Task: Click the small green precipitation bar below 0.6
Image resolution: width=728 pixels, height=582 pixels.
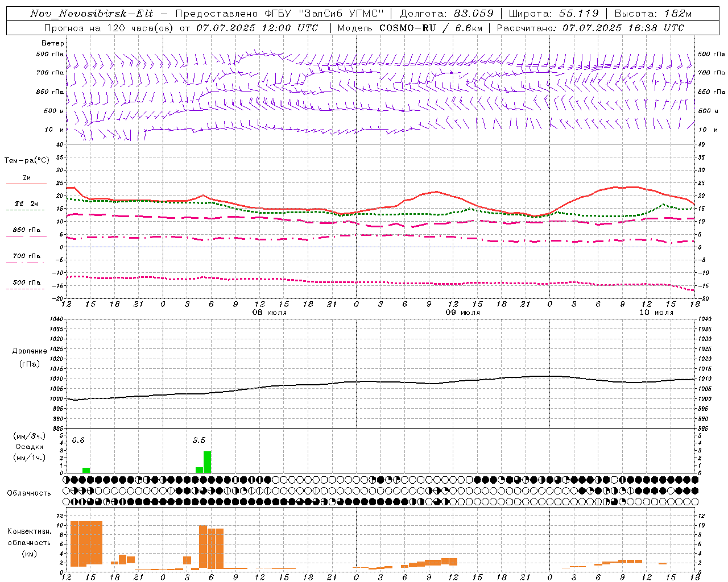Action: pyautogui.click(x=86, y=471)
